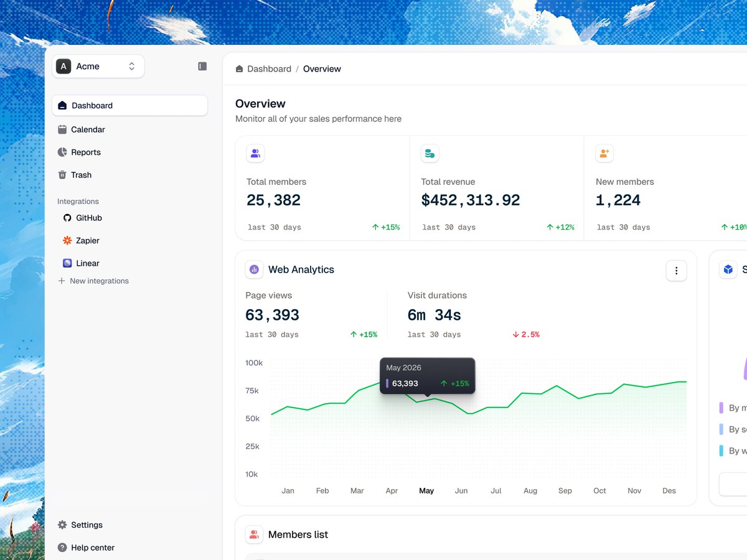Viewport: 747px width, 560px height.
Task: Click the +12% revenue growth indicator
Action: point(560,228)
